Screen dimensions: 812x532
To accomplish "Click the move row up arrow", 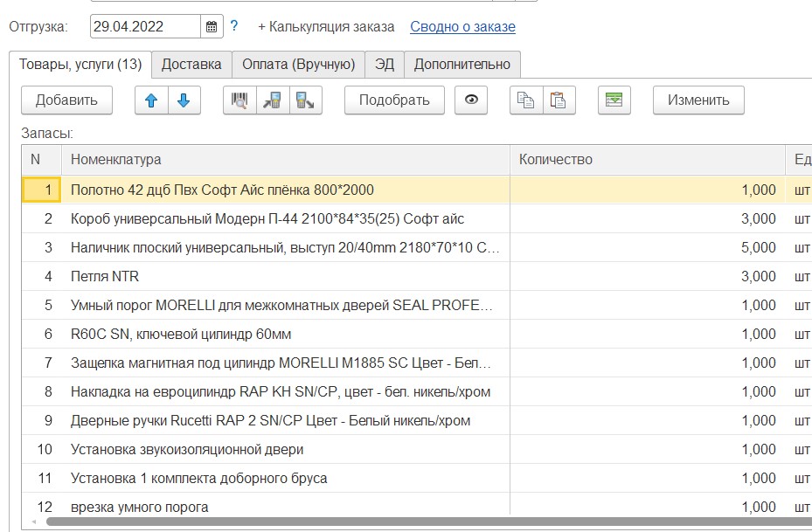I will click(151, 100).
